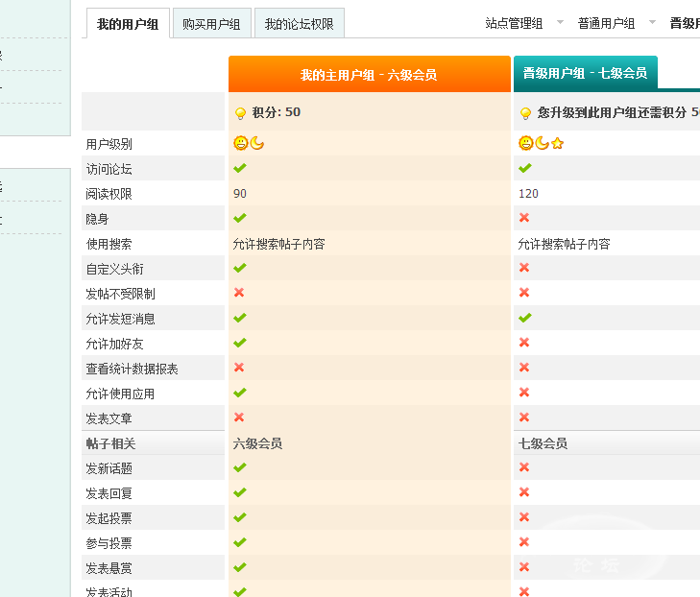Click the smiley level icon in 七级会员 column
Image resolution: width=700 pixels, height=597 pixels.
click(x=526, y=143)
